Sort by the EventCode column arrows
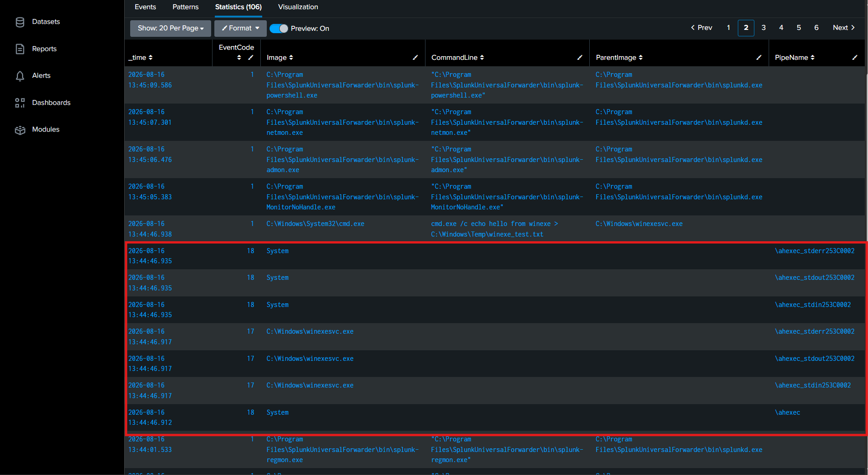The width and height of the screenshot is (868, 475). click(239, 58)
